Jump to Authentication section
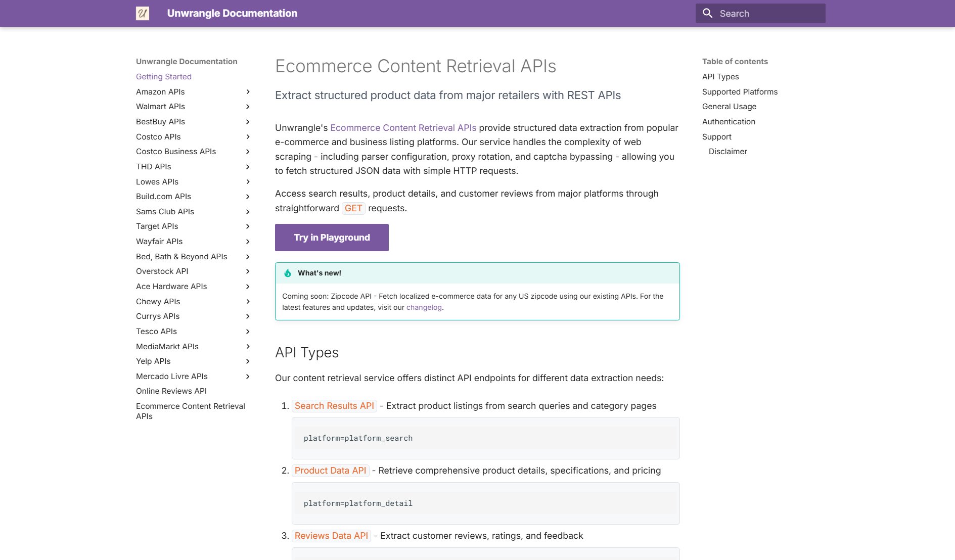 (729, 122)
